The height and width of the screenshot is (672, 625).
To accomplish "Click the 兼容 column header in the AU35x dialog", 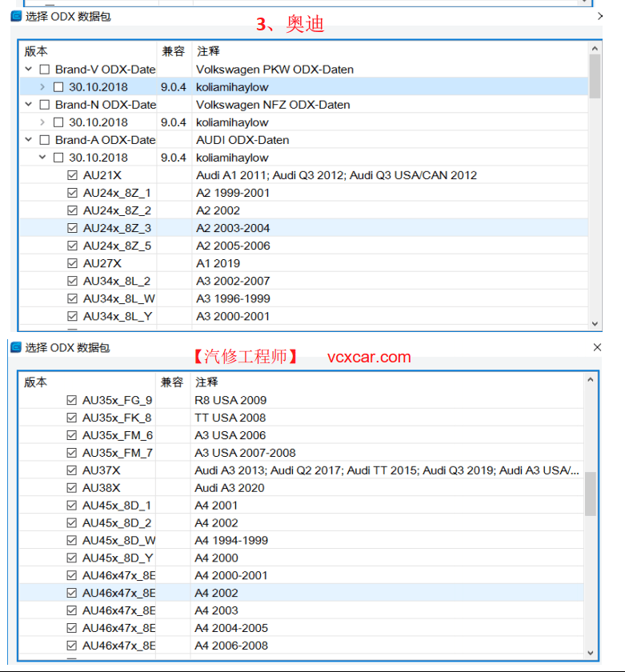I will click(x=172, y=382).
